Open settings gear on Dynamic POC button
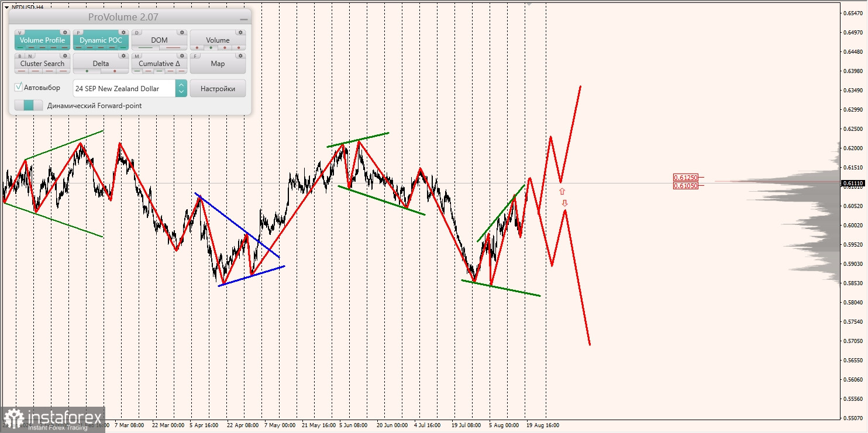This screenshot has width=868, height=433. pos(123,32)
